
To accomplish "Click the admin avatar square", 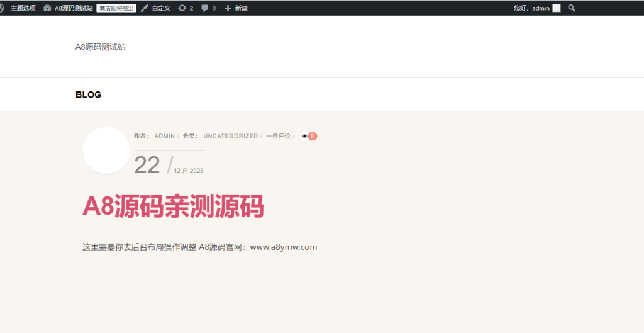I will [557, 8].
